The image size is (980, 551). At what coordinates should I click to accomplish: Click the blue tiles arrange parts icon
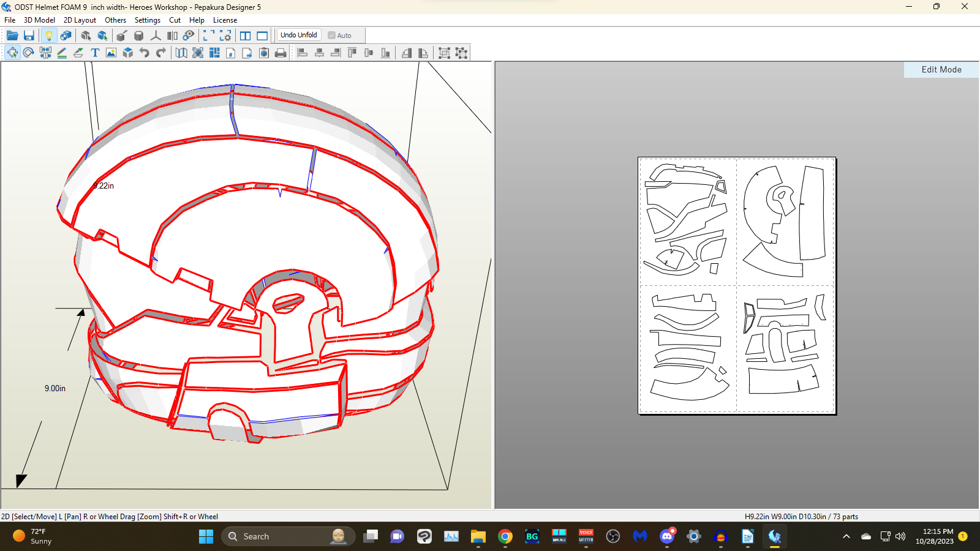tap(214, 53)
